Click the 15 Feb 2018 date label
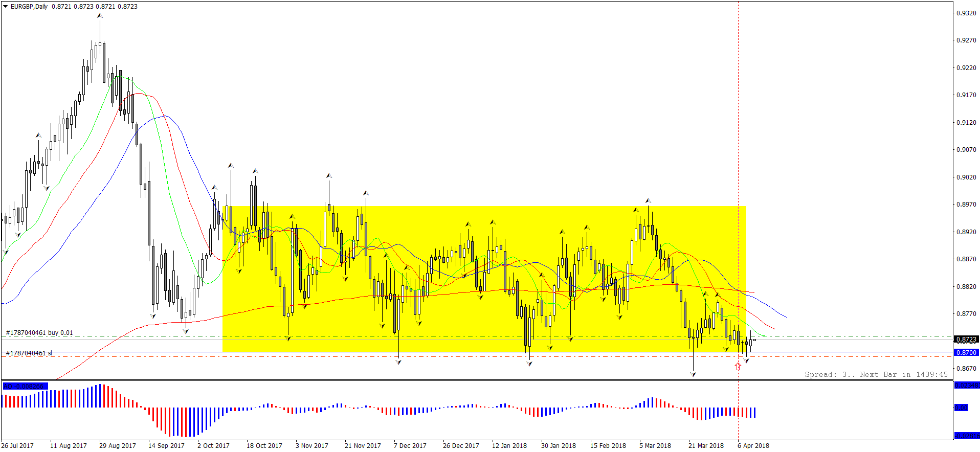The image size is (980, 452). click(x=608, y=446)
